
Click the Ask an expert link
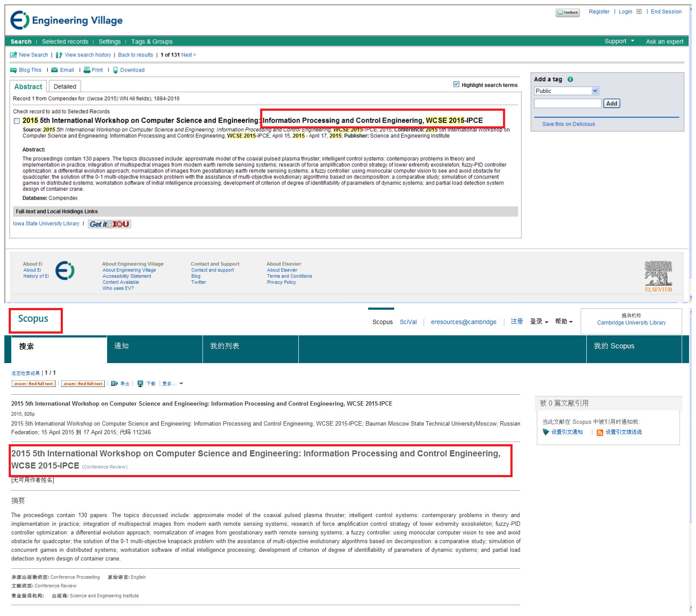(x=664, y=42)
